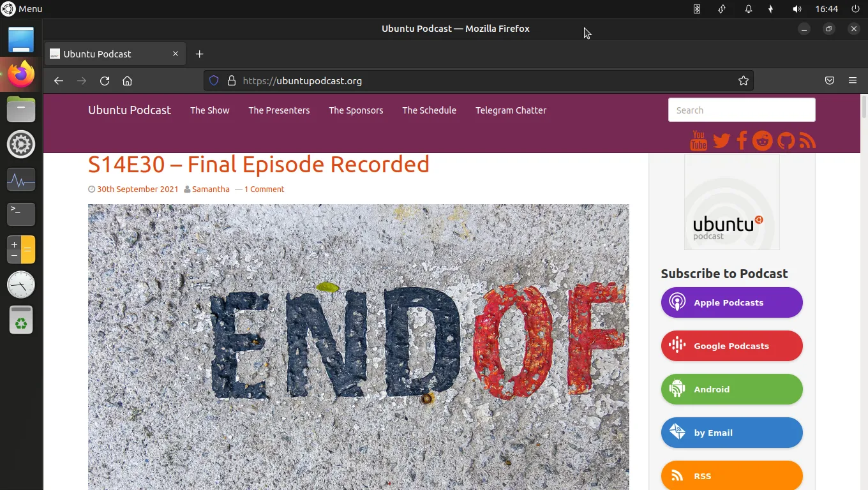Open the Ubuntu Menu in top panel
Image resolution: width=868 pixels, height=490 pixels.
coord(22,9)
